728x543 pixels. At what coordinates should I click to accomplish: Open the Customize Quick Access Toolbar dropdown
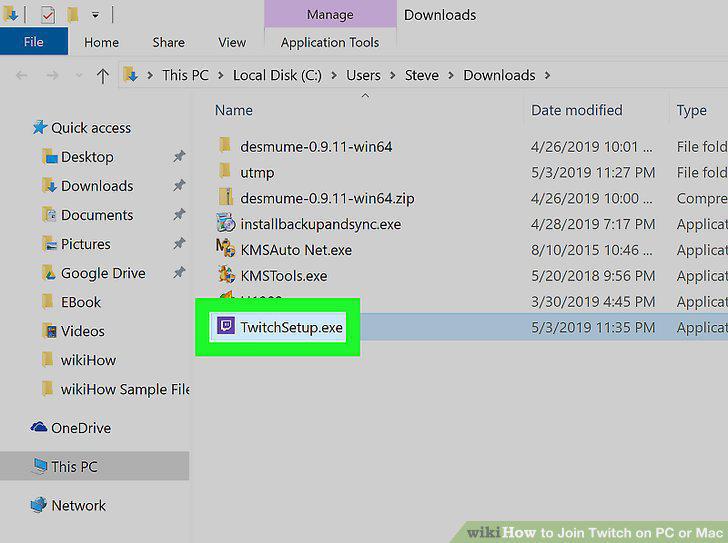(x=95, y=15)
